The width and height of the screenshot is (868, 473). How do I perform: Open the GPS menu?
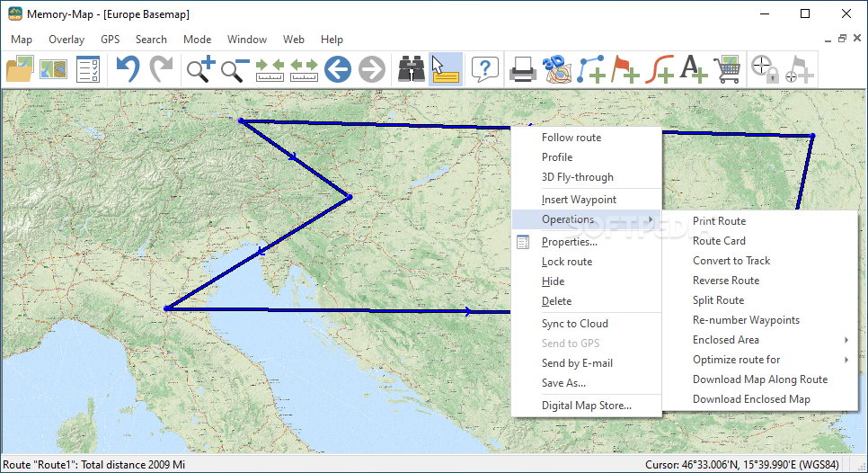[x=111, y=40]
